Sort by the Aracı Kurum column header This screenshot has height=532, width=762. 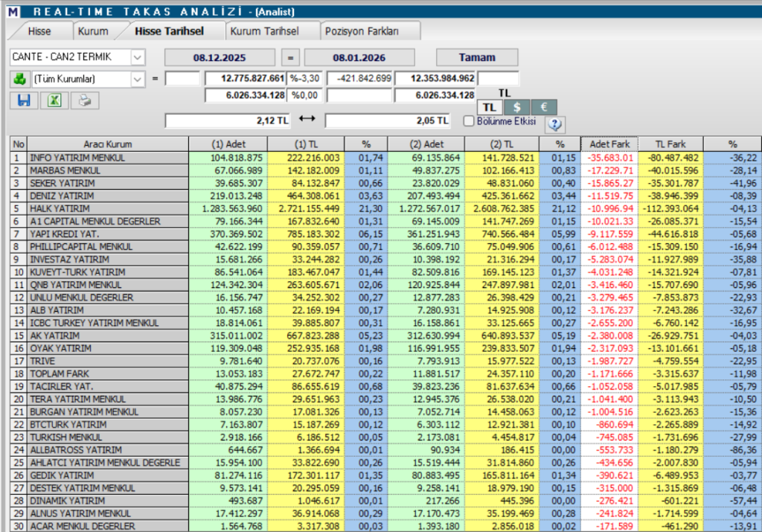pyautogui.click(x=107, y=144)
